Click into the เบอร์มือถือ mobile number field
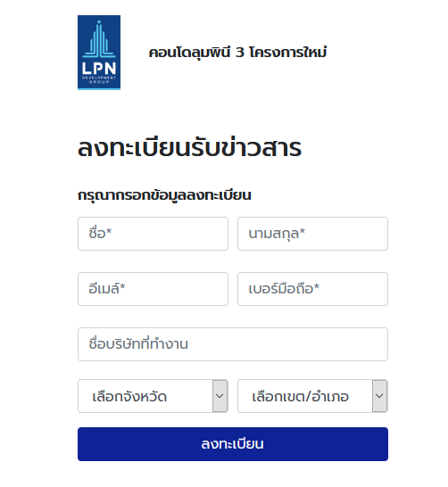This screenshot has width=448, height=487. [x=312, y=289]
